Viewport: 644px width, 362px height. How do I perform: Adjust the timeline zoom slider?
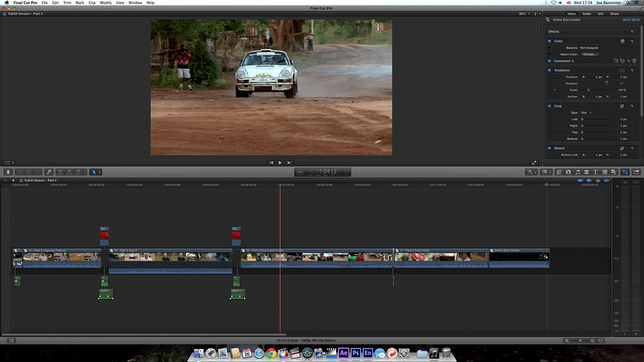[x=580, y=341]
